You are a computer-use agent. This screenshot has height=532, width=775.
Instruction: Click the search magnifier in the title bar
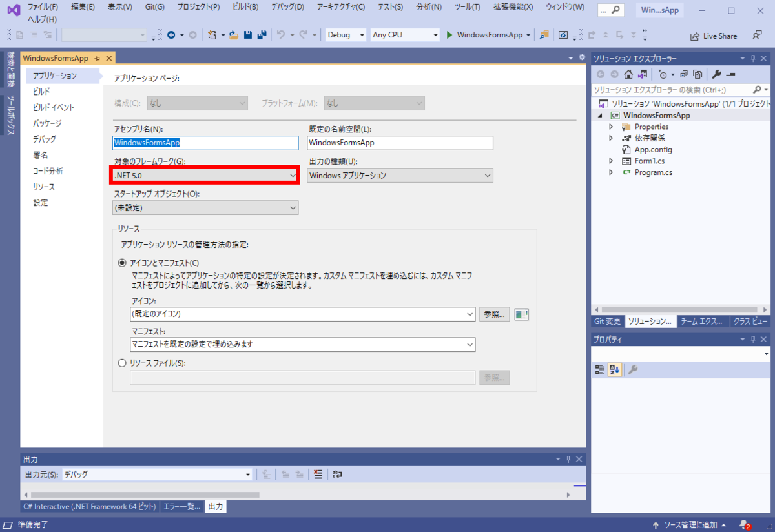616,10
